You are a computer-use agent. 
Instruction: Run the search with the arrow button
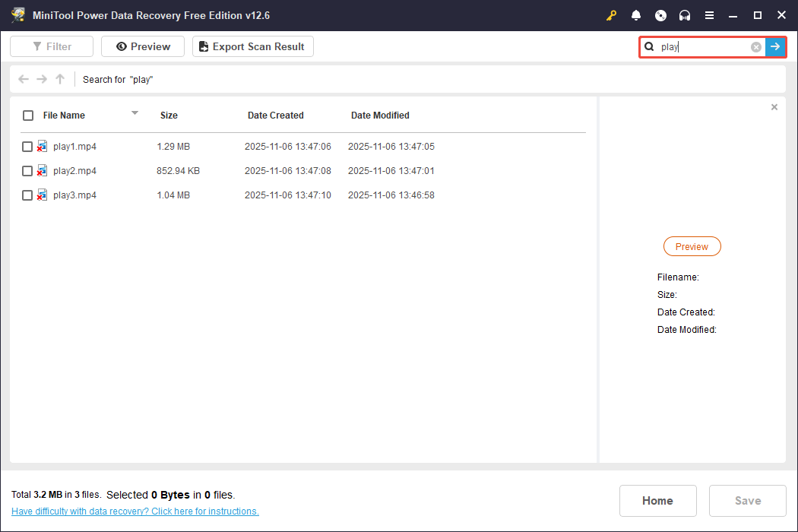pyautogui.click(x=775, y=46)
